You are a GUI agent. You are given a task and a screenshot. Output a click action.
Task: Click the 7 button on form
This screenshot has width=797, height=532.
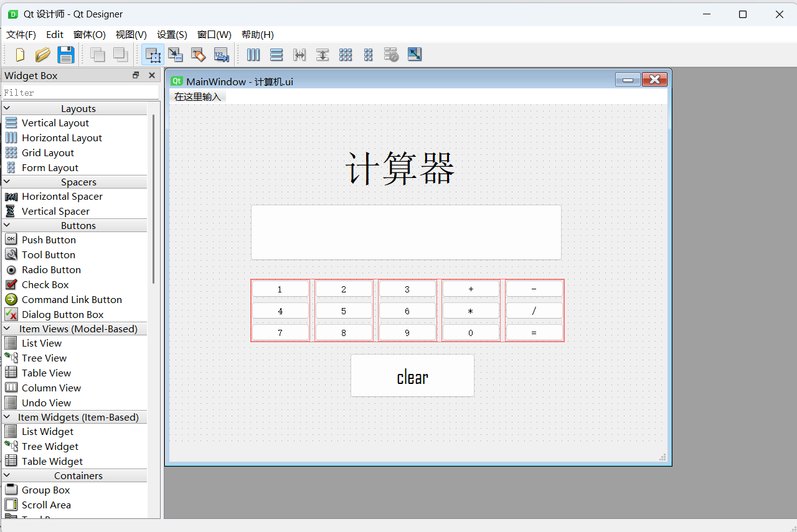(x=280, y=333)
